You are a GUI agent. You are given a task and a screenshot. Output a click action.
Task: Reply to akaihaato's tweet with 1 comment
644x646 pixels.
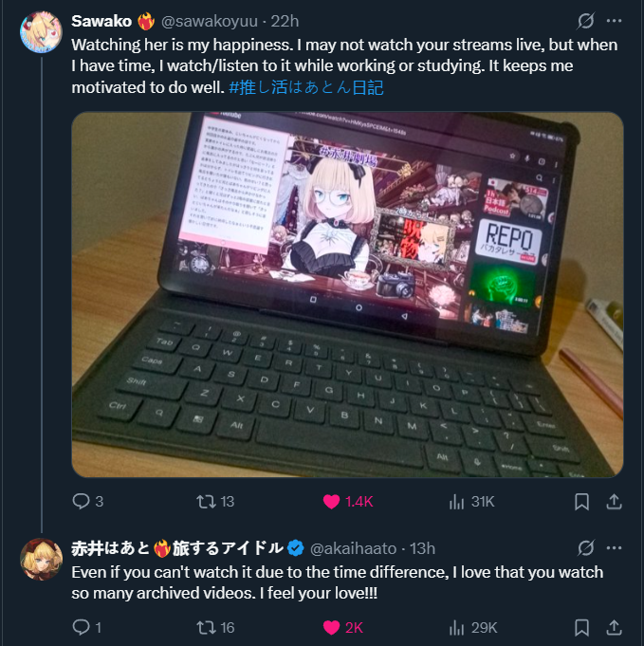pyautogui.click(x=81, y=627)
